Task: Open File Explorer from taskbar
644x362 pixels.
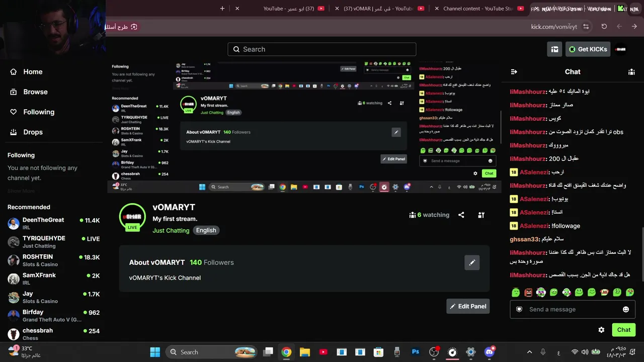Action: click(x=305, y=352)
